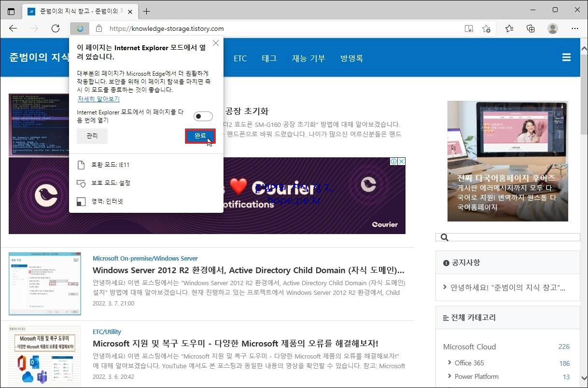Close the Courier ad with X icon
Viewport: 588px width, 388px height.
coord(401,161)
